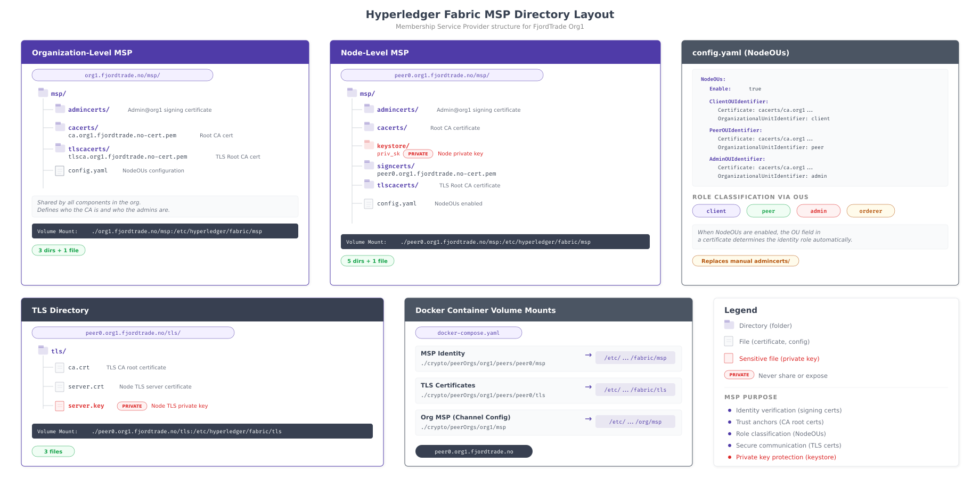Select the server.key sensitive file icon

point(60,406)
